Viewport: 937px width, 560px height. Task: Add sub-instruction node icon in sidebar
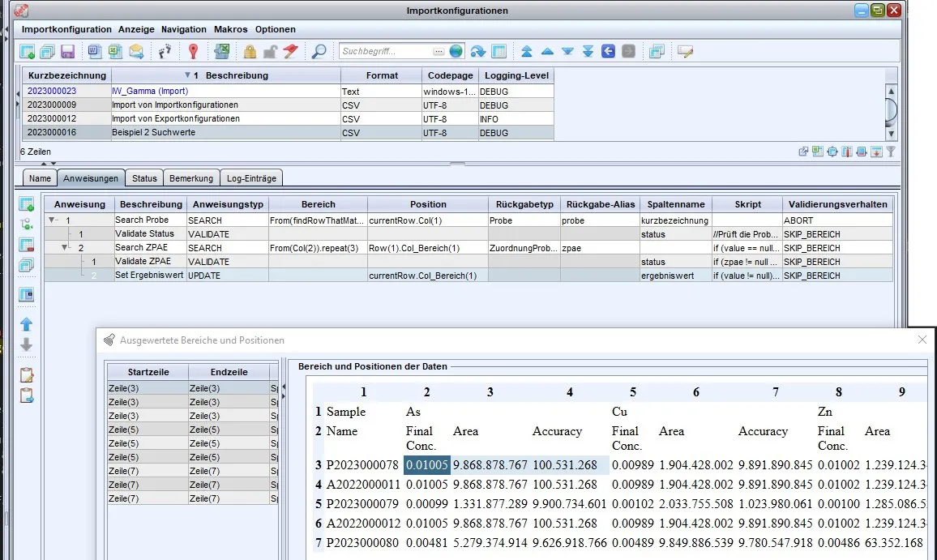(26, 224)
